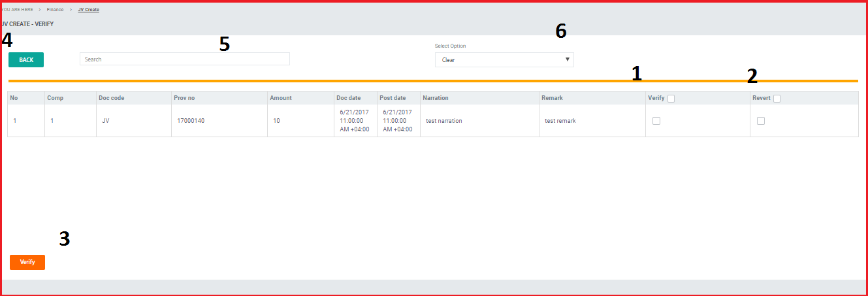Image resolution: width=868 pixels, height=296 pixels.
Task: Select the provisional number 17000140 cell
Action: pos(191,121)
